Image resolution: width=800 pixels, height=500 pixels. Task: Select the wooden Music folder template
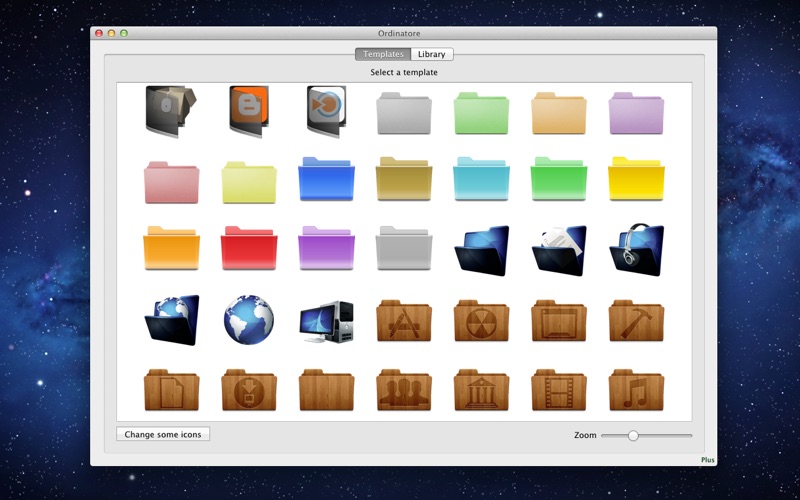(x=636, y=390)
